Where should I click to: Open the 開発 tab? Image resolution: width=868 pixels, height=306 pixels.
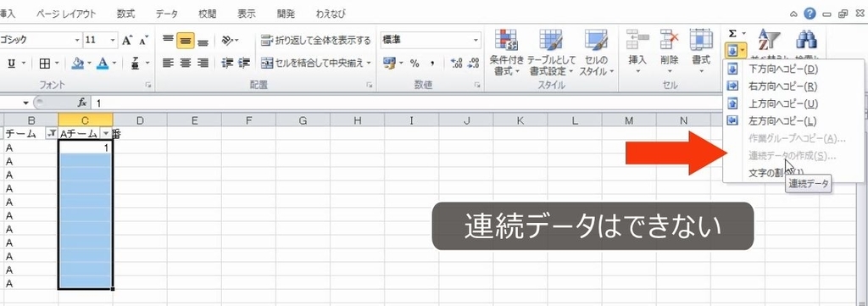pyautogui.click(x=286, y=14)
